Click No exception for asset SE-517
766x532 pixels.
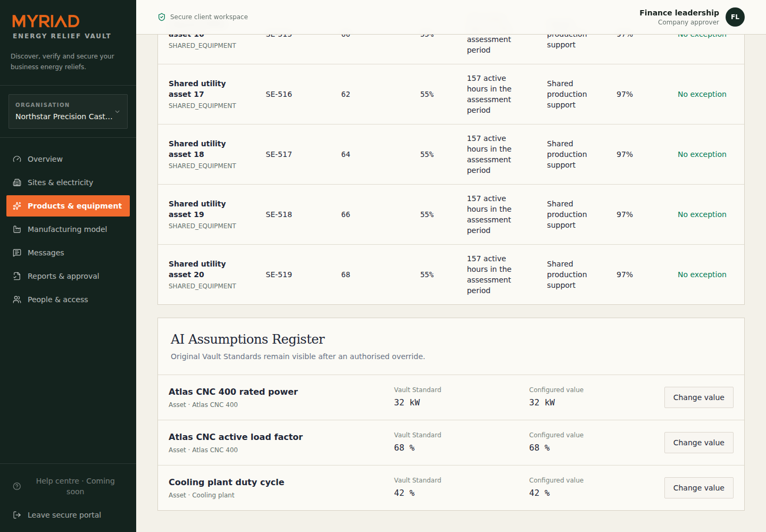point(702,154)
